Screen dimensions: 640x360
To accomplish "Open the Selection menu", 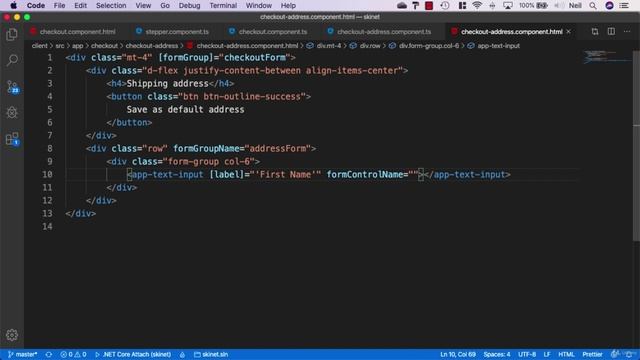I will [111, 6].
